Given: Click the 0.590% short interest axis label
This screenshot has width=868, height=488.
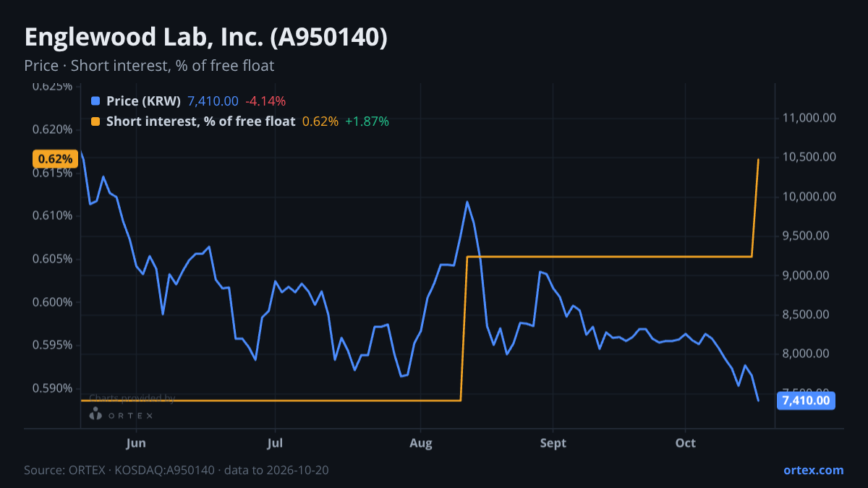Looking at the screenshot, I should 52,388.
